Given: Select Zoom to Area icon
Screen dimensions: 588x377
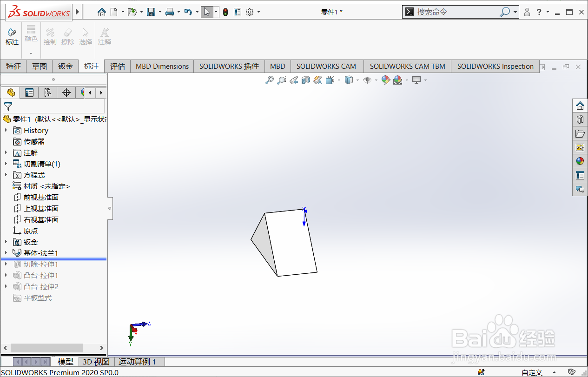Looking at the screenshot, I should pos(282,80).
